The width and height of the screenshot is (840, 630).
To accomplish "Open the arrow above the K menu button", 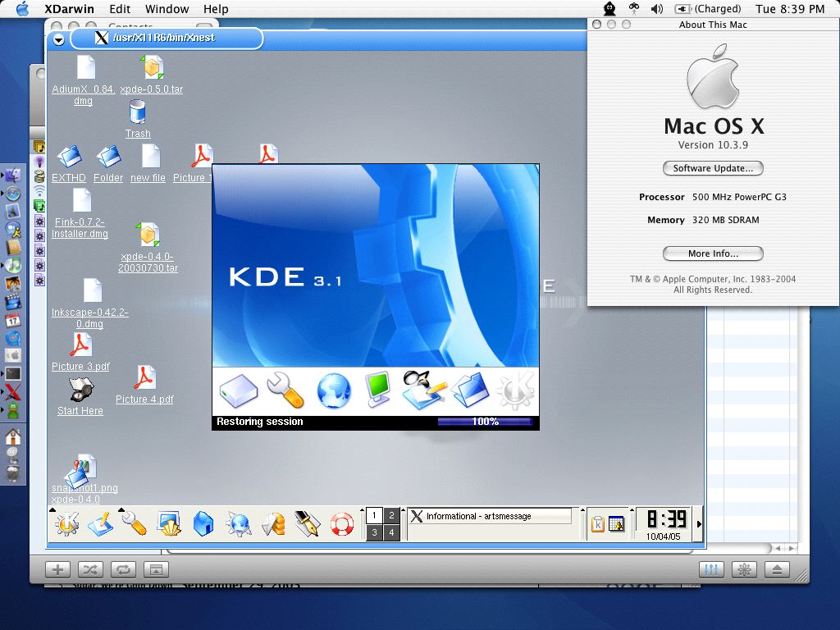I will (52, 510).
